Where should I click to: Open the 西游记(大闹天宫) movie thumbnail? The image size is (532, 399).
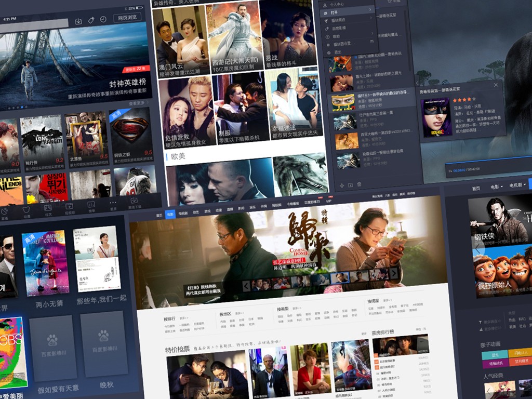point(235,36)
